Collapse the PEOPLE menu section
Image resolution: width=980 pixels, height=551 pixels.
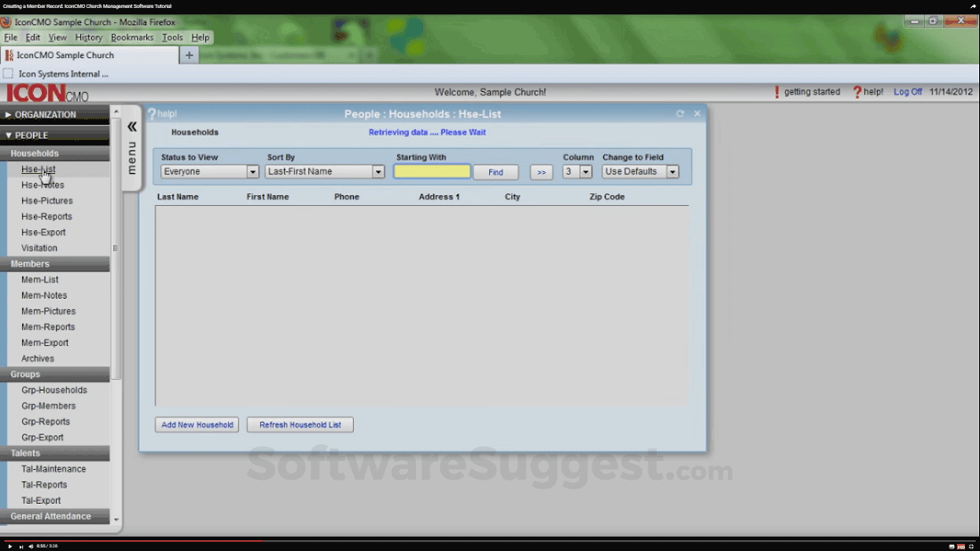[x=55, y=136]
